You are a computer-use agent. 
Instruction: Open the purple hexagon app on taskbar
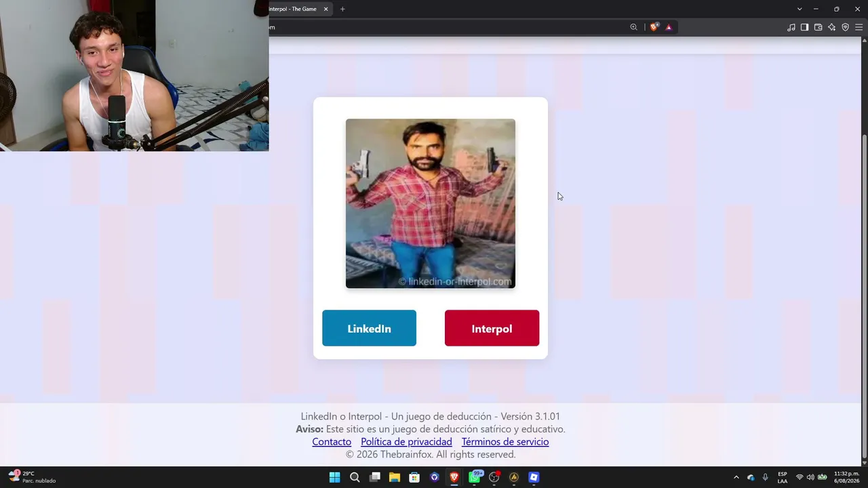[x=435, y=477]
